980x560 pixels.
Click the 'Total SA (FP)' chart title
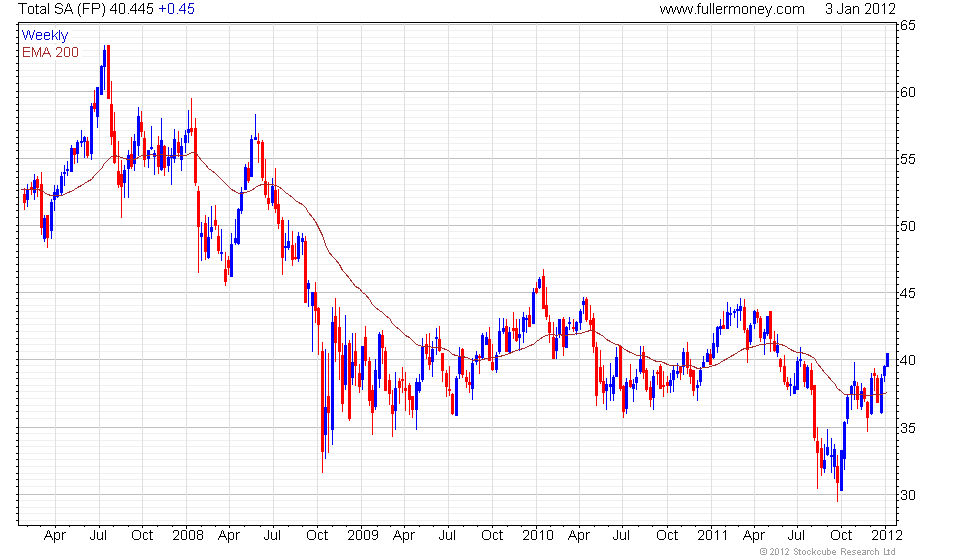[x=61, y=9]
